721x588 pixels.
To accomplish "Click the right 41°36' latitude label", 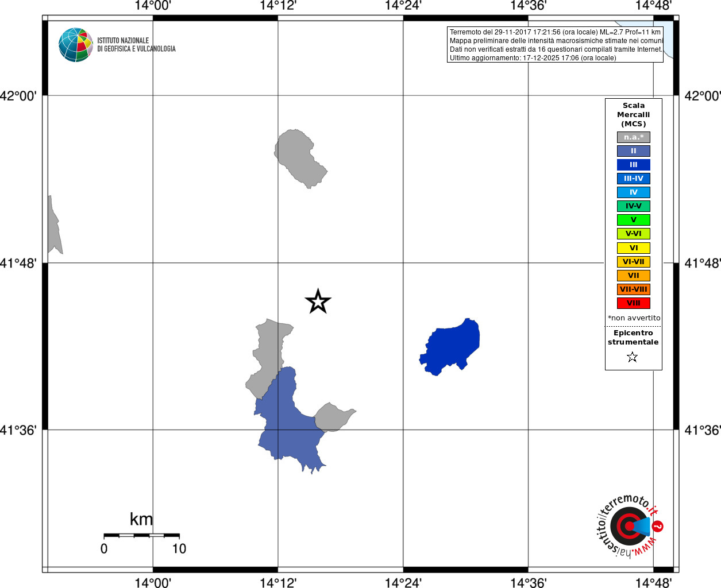I will point(703,430).
